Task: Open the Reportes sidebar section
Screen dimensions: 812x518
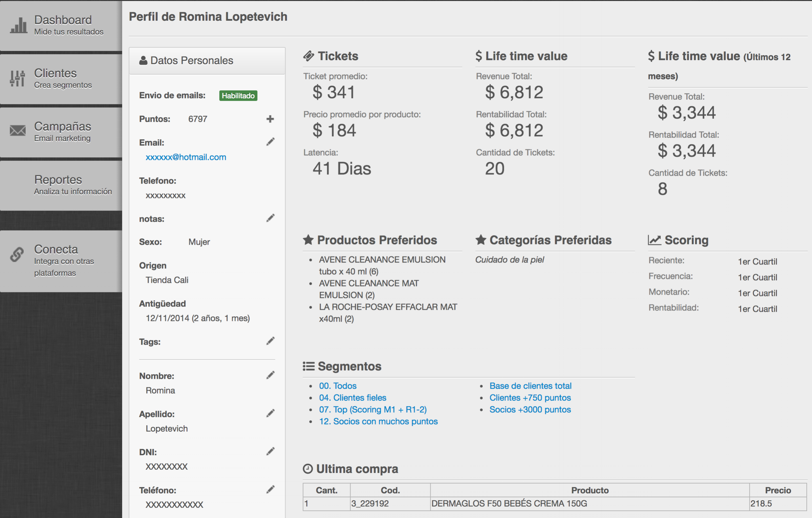Action: [x=61, y=185]
